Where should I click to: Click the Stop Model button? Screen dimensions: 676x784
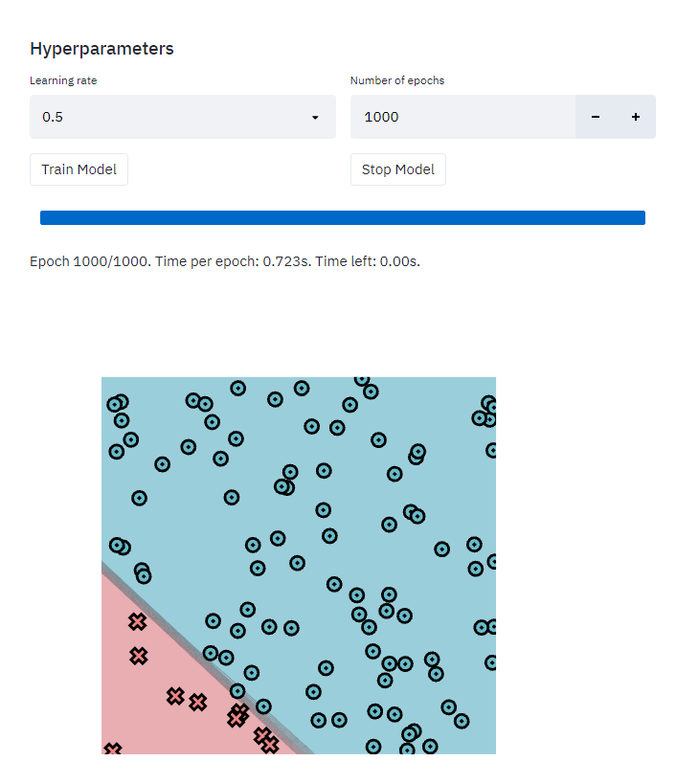(397, 169)
